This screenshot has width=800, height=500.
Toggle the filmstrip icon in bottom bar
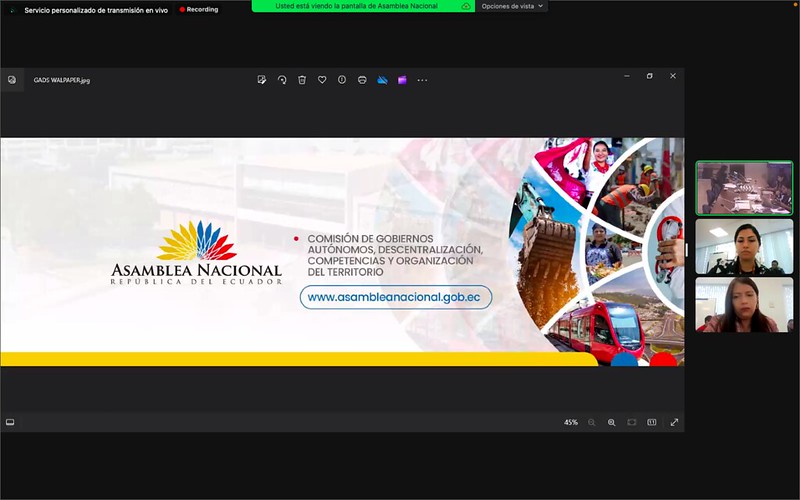click(10, 422)
